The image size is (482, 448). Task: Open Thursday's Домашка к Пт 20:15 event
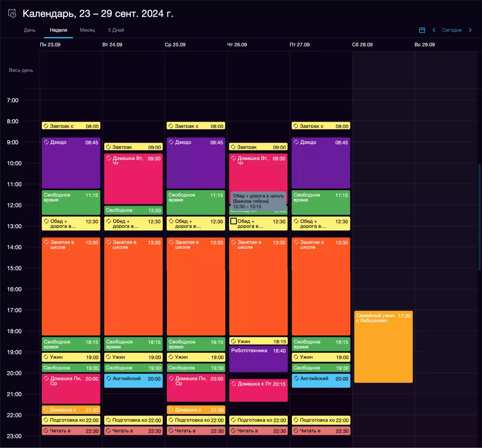tap(258, 391)
